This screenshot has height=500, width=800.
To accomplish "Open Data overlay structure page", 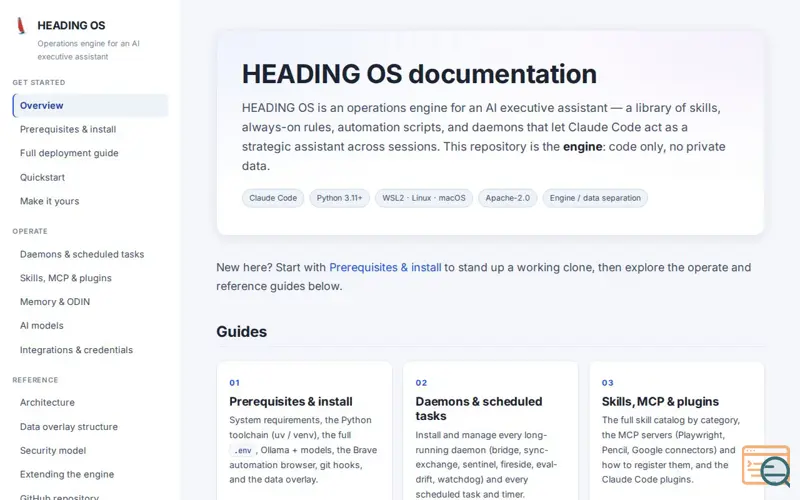I will 68,427.
